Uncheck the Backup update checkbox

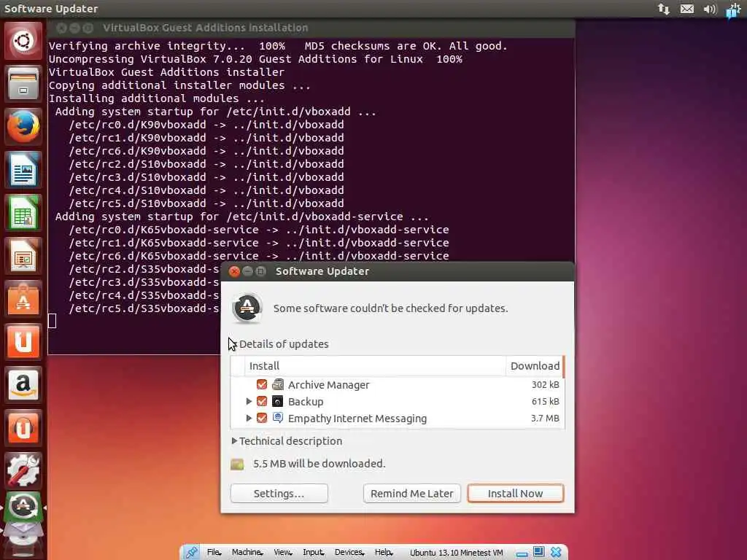262,402
